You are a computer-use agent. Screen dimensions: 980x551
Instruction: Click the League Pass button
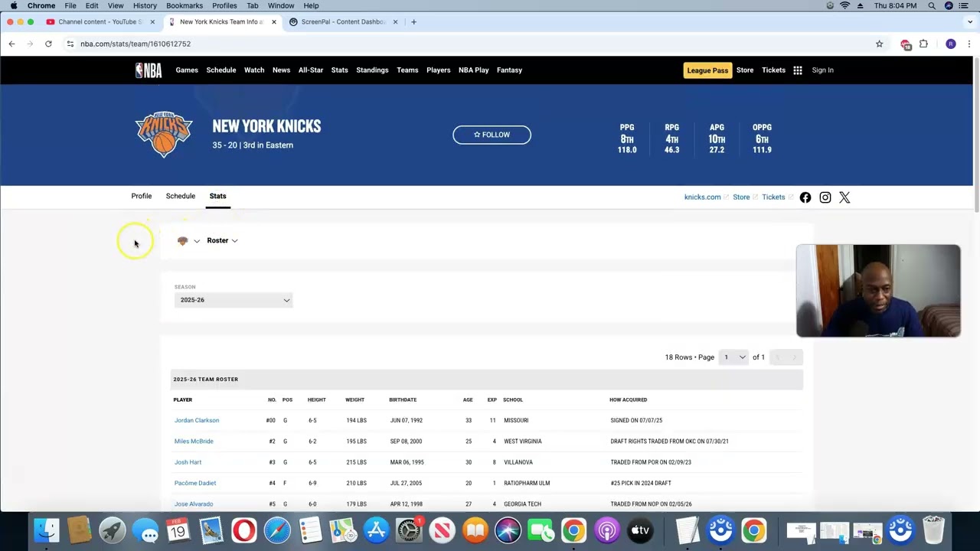point(707,70)
